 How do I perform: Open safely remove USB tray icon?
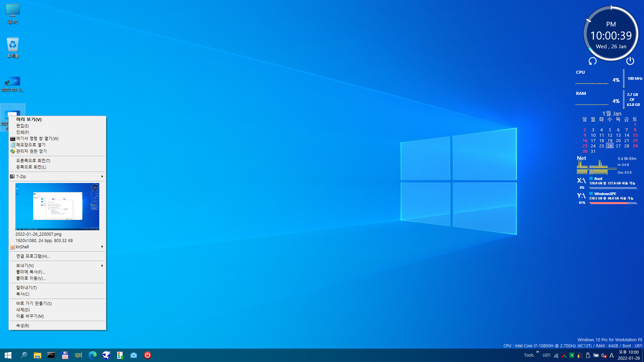(x=588, y=356)
